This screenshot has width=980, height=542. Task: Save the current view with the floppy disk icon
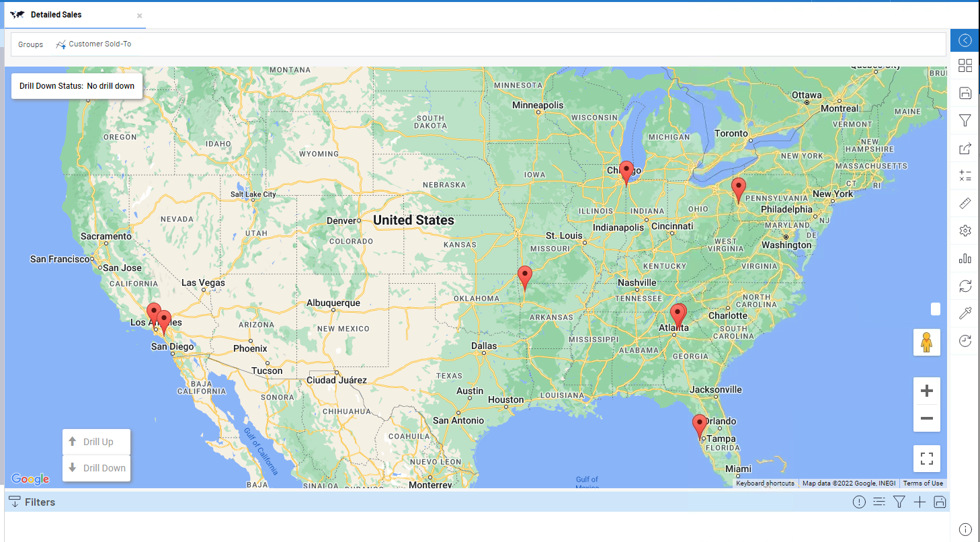pyautogui.click(x=965, y=93)
